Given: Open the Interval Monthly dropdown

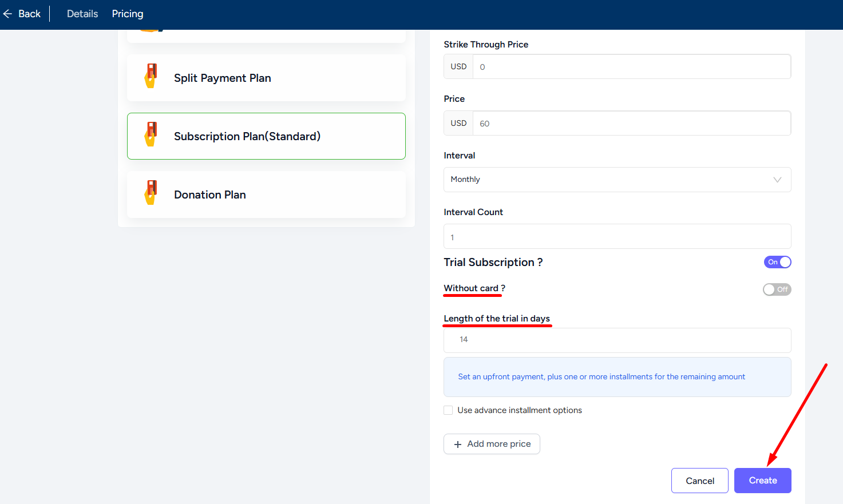Looking at the screenshot, I should pos(618,180).
